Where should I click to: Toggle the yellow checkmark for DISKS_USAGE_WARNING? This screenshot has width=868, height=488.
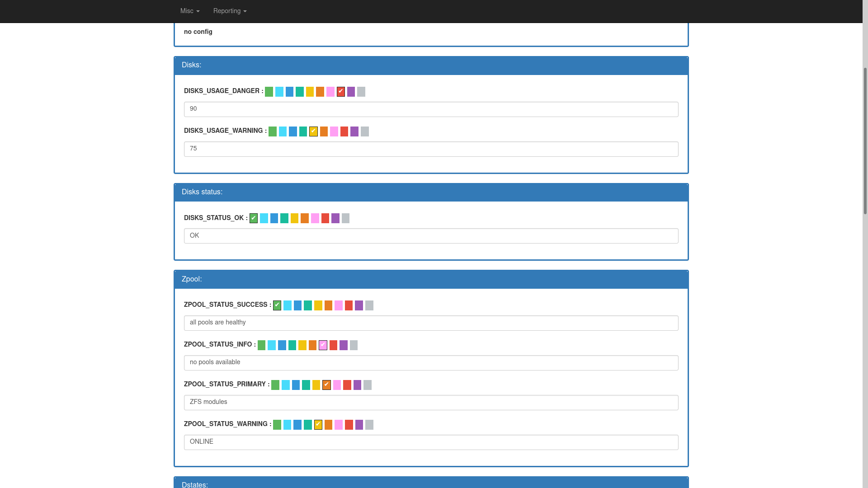pos(314,131)
